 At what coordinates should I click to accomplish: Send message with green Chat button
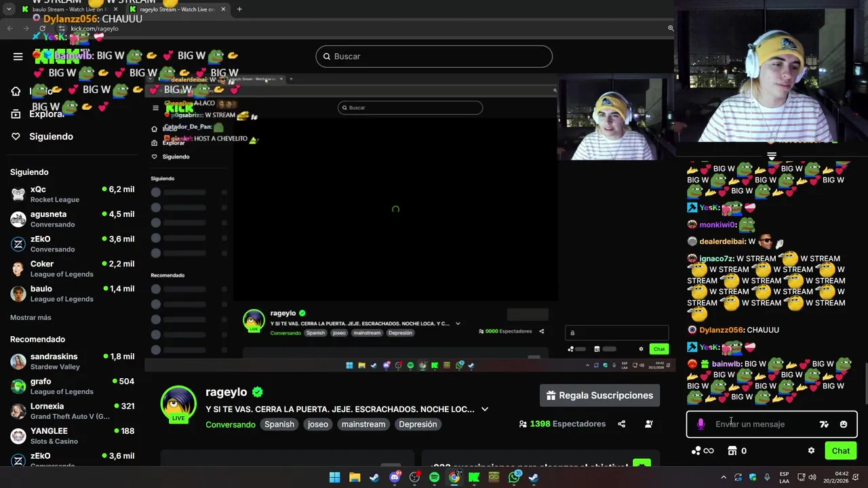point(841,451)
